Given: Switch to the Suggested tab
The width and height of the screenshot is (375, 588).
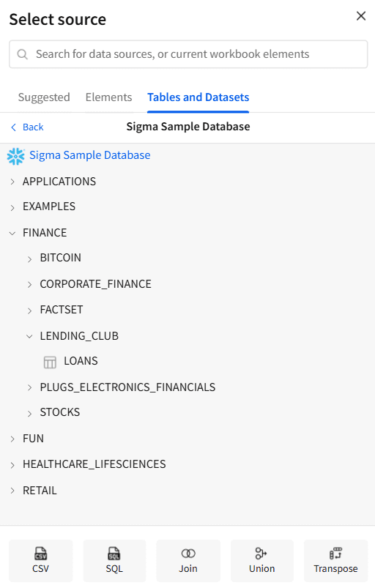Looking at the screenshot, I should [x=44, y=97].
